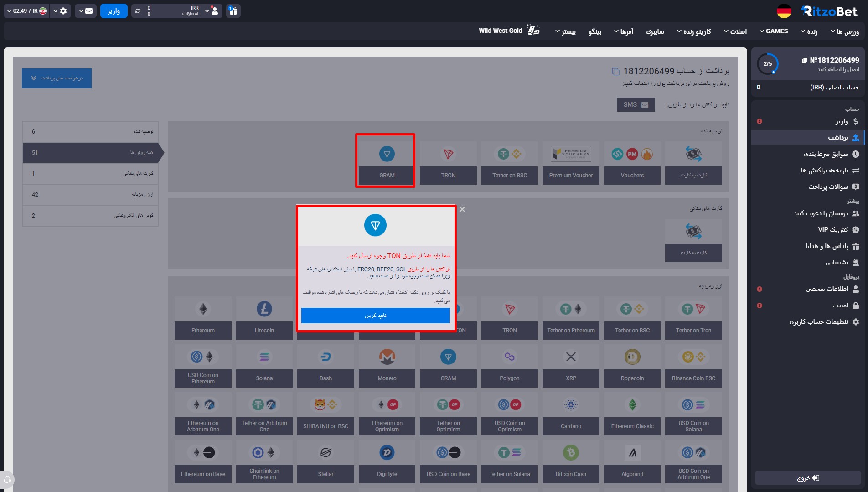The image size is (868, 492).
Task: Open the Wild West Gold promo link
Action: point(509,31)
